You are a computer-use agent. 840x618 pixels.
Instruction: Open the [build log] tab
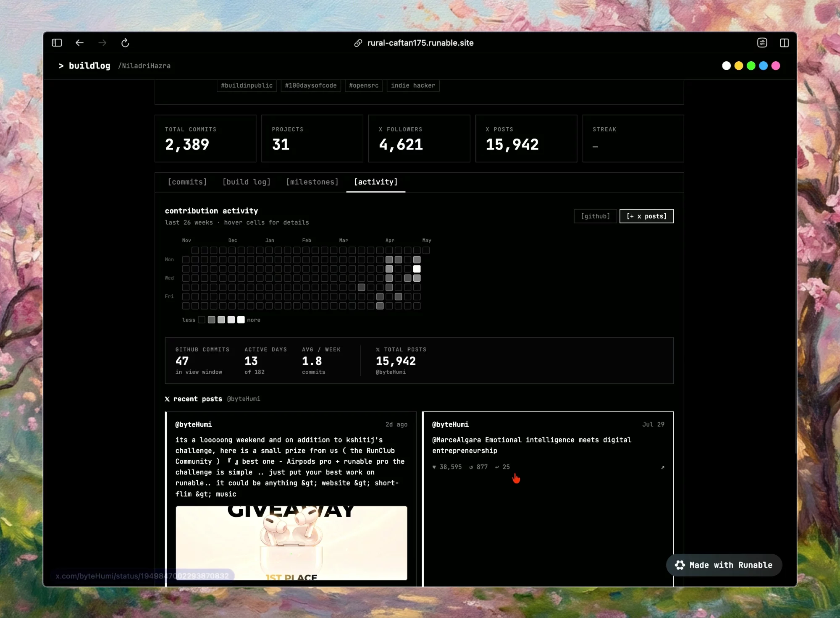247,182
